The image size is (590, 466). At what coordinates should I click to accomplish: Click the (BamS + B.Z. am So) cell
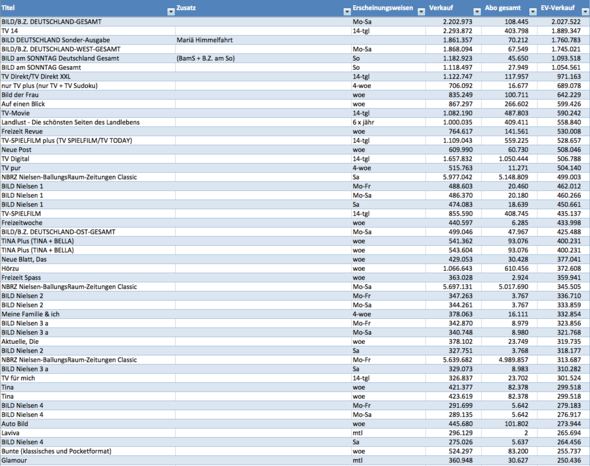(263, 58)
